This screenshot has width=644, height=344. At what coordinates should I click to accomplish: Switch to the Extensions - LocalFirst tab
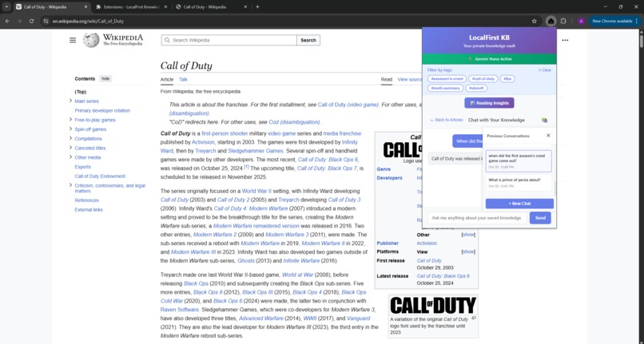pyautogui.click(x=131, y=6)
